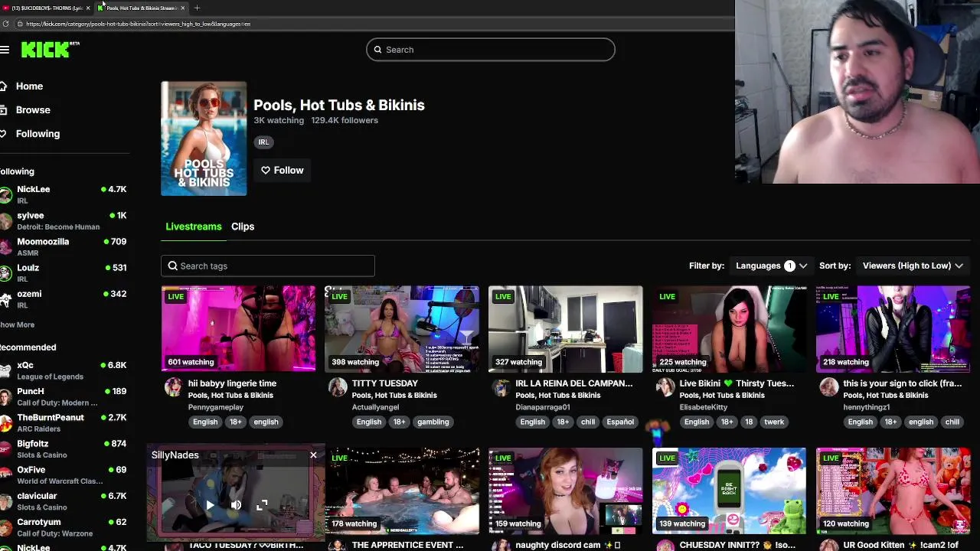
Task: Reload the browser page
Action: pyautogui.click(x=6, y=24)
